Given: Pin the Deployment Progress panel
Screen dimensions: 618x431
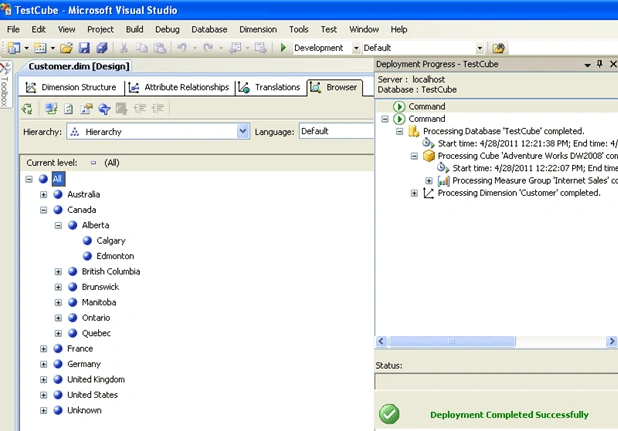Looking at the screenshot, I should tap(599, 64).
